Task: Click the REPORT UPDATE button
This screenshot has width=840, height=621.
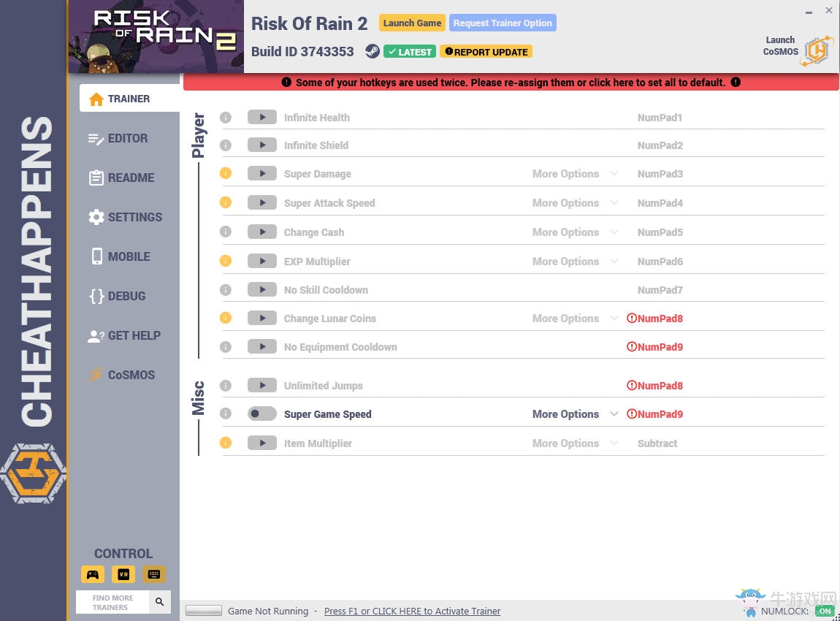Action: coord(486,52)
